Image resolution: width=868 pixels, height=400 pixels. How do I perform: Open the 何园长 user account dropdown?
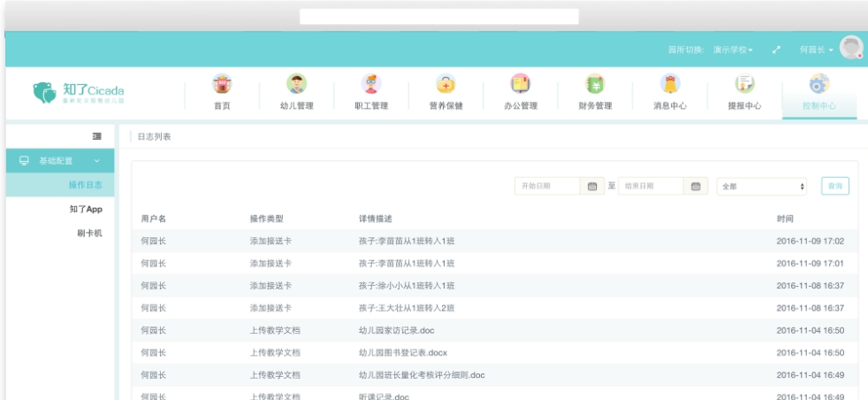pyautogui.click(x=816, y=50)
